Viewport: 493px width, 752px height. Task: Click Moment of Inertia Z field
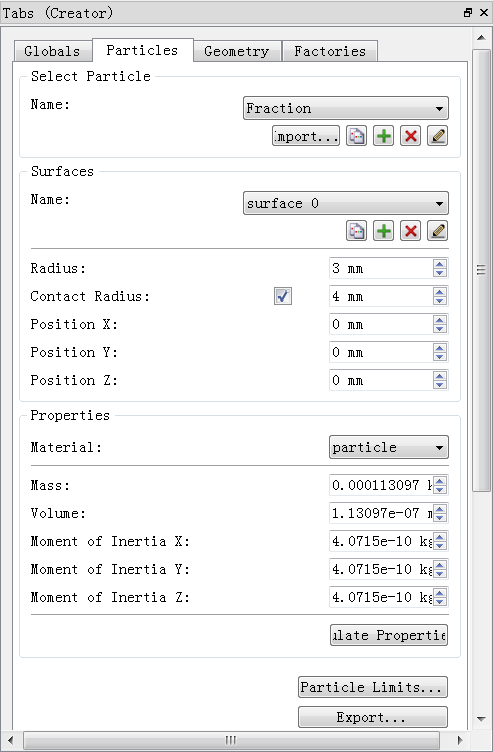[x=381, y=597]
